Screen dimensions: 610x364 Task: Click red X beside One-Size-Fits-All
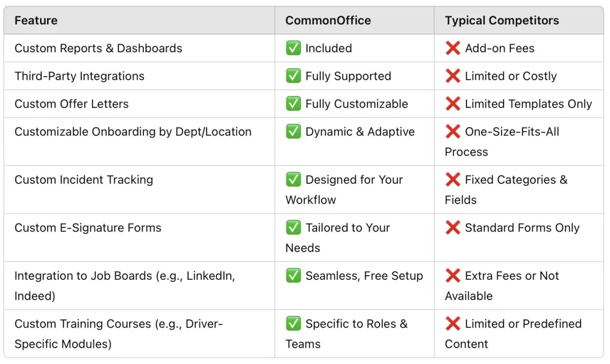click(452, 132)
